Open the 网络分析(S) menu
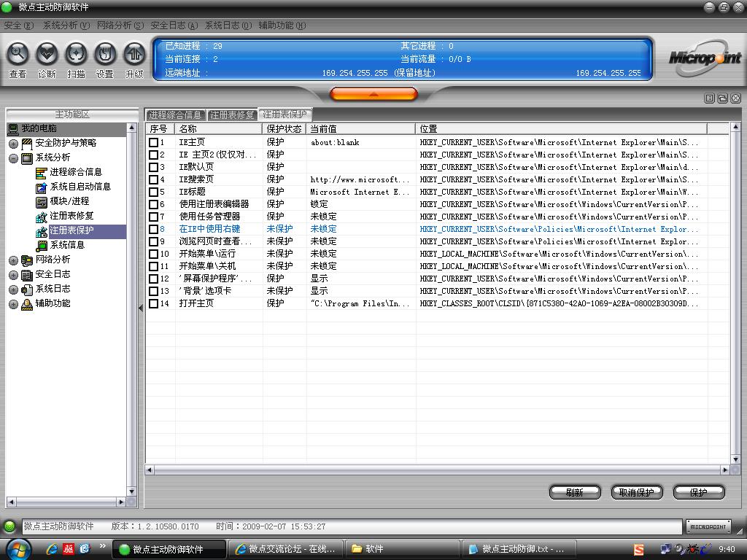Image resolution: width=747 pixels, height=560 pixels. point(120,26)
